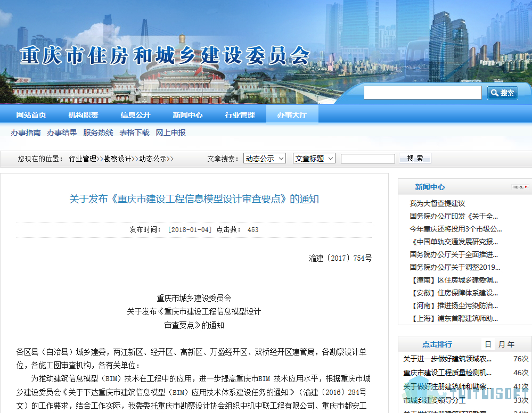Viewport: 532px width, 413px height.
Task: Open ranking item 关于做好注册建筑师和勘察...
Action: pos(447,386)
